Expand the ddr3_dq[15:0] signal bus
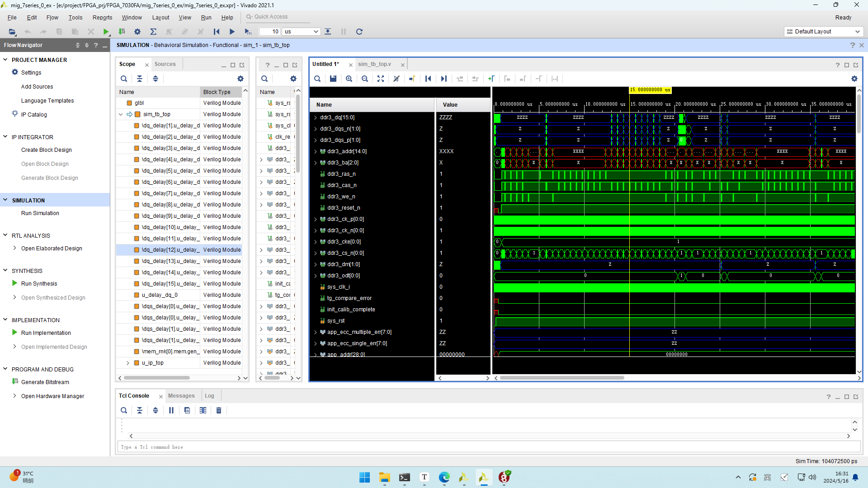This screenshot has width=868, height=488. click(316, 117)
